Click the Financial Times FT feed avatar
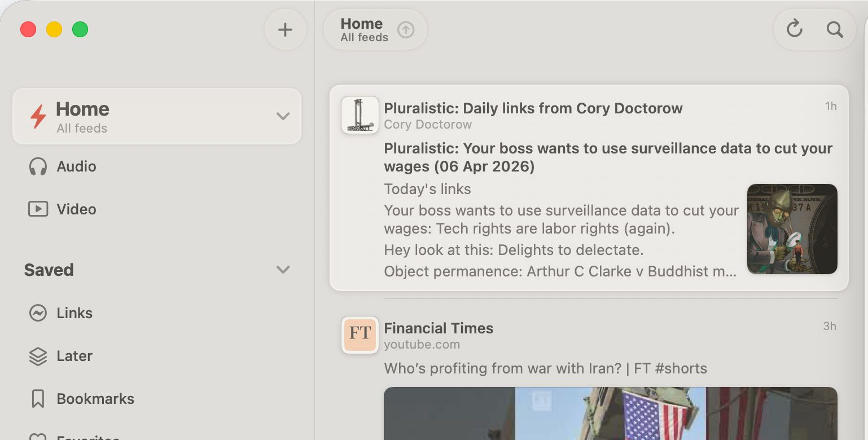Image resolution: width=868 pixels, height=440 pixels. coord(360,335)
